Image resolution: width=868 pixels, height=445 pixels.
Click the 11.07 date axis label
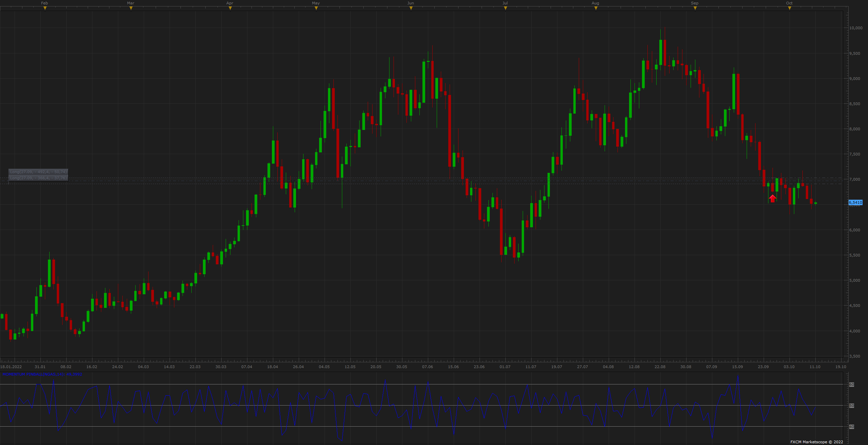(531, 367)
